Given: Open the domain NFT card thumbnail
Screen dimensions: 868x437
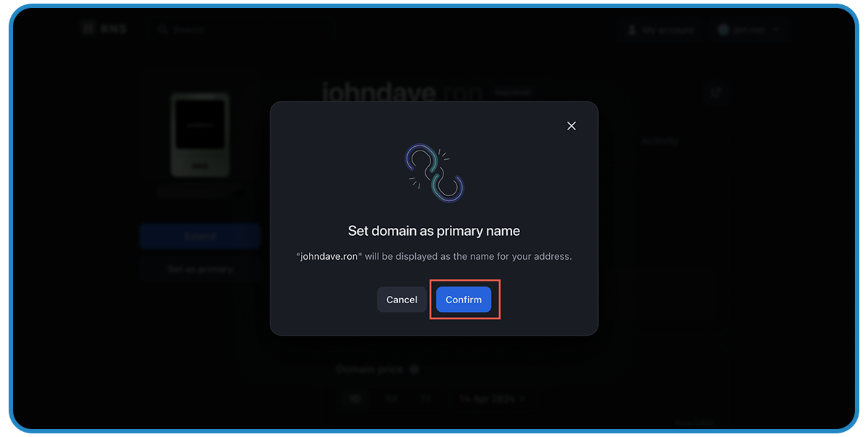Looking at the screenshot, I should pyautogui.click(x=200, y=135).
